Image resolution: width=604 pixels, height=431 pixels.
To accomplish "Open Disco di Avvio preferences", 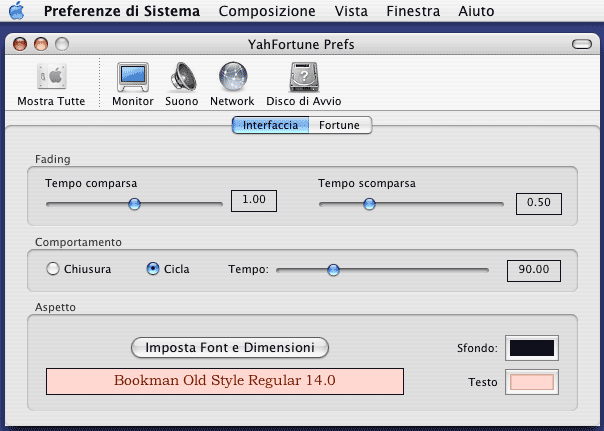I will pyautogui.click(x=303, y=78).
